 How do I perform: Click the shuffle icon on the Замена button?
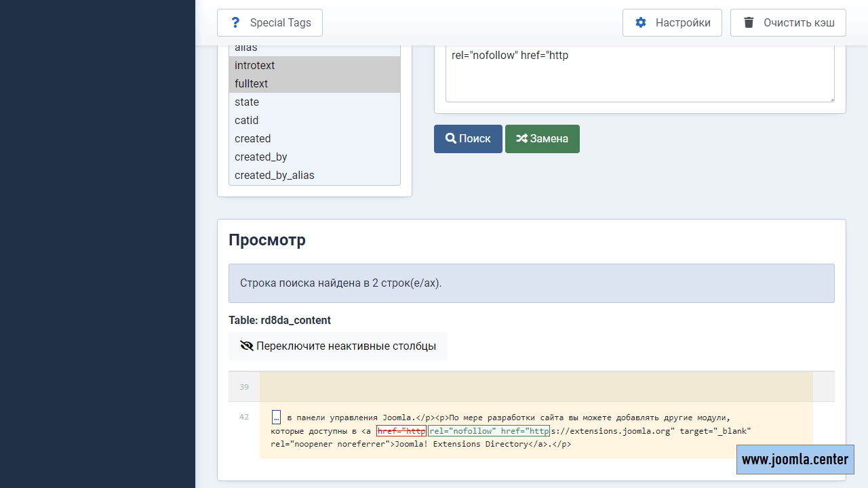click(x=521, y=138)
